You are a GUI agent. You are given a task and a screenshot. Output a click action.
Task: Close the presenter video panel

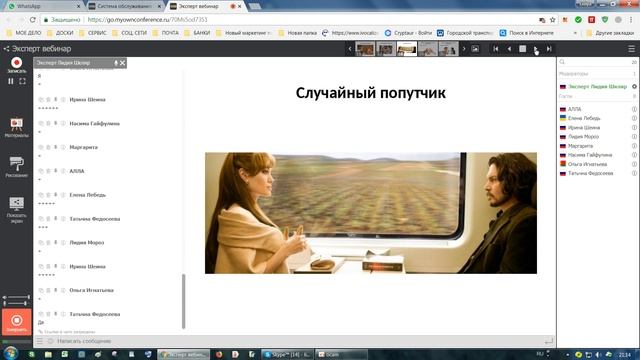coord(122,63)
